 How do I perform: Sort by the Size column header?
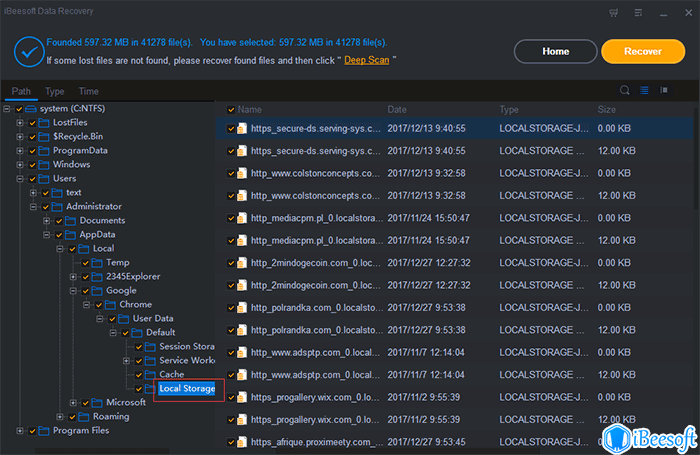tap(606, 110)
